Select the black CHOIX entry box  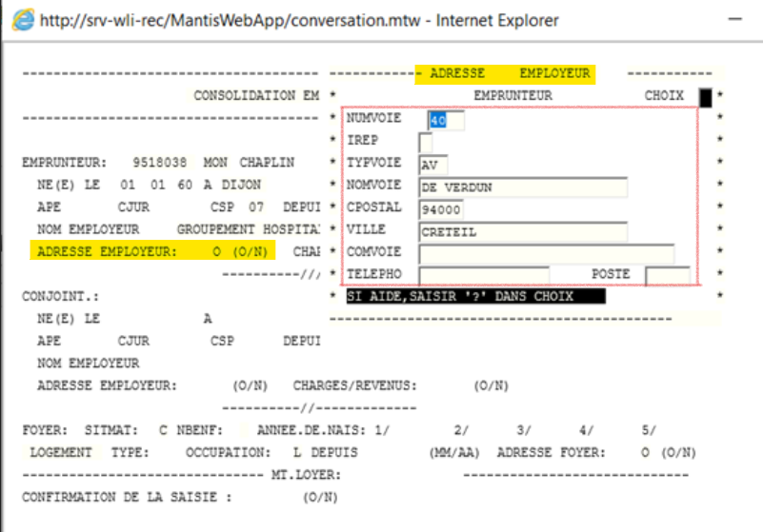pos(705,96)
